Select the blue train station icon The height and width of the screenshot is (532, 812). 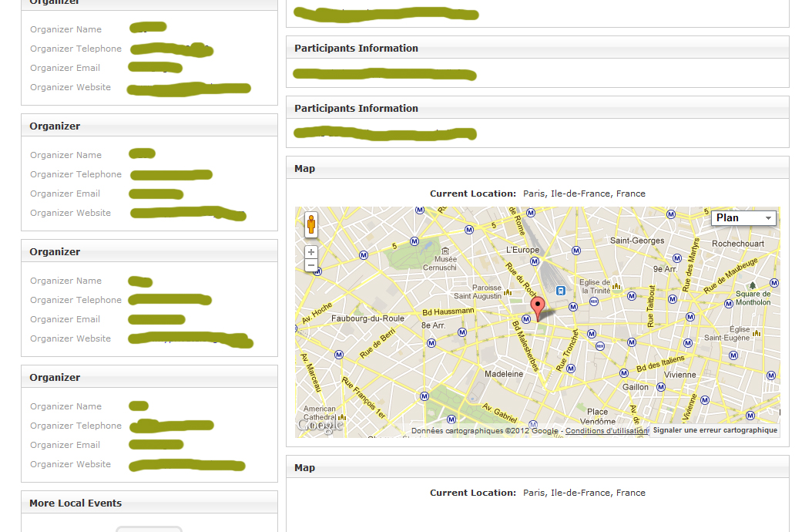click(x=561, y=290)
